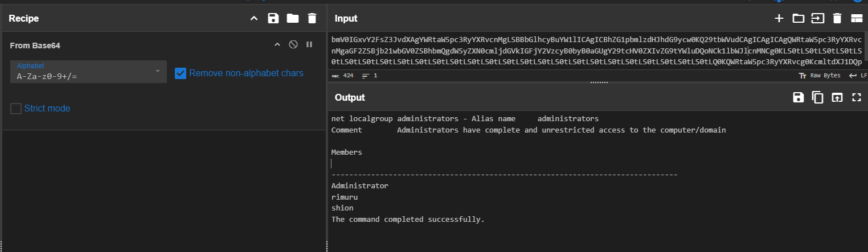Load a recipe via folder icon
This screenshot has width=868, height=252.
coord(293,18)
